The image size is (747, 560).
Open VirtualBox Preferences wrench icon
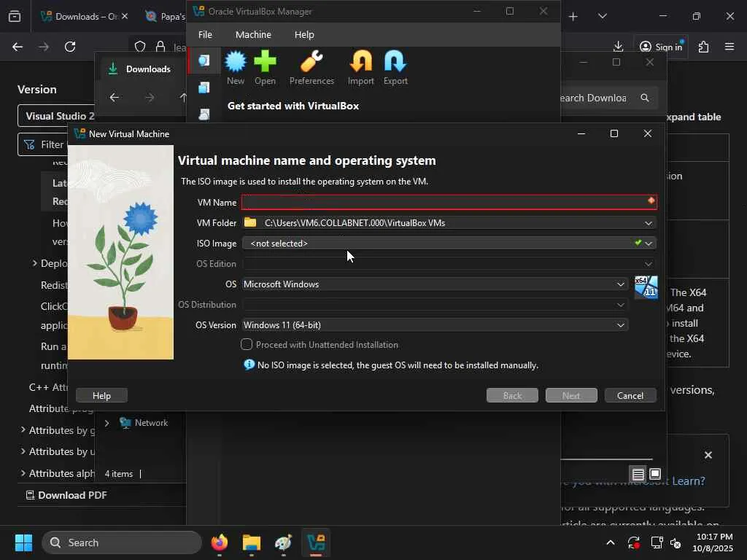click(x=311, y=61)
